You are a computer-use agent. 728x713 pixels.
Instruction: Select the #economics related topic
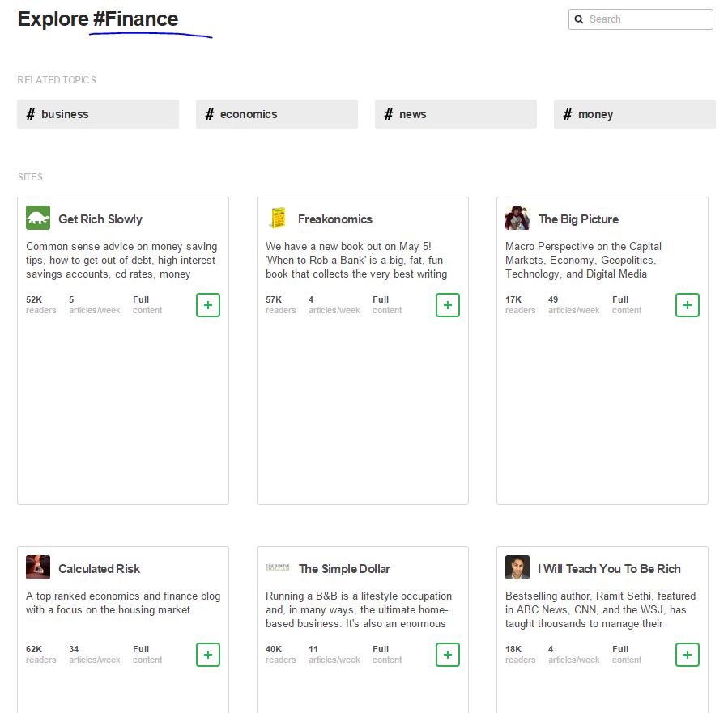277,114
